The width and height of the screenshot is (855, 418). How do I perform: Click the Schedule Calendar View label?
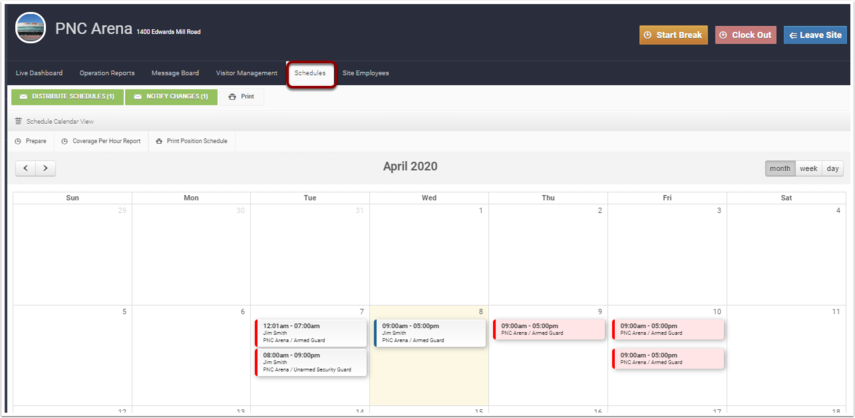tap(60, 122)
